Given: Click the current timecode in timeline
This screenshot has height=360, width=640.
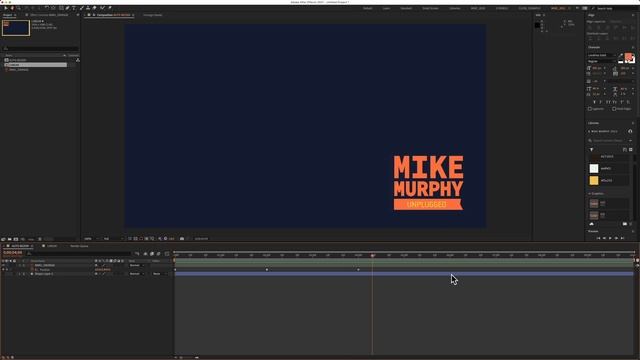Looking at the screenshot, I should point(13,253).
